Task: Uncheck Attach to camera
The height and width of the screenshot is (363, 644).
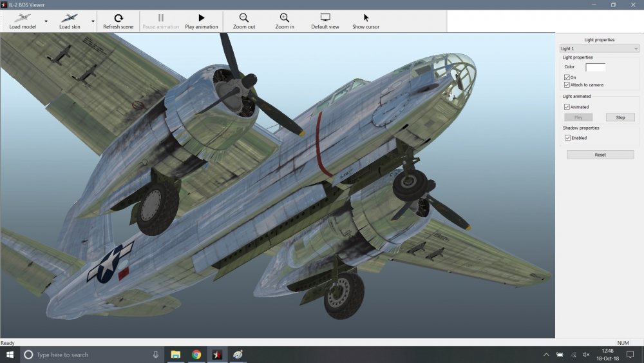Action: pyautogui.click(x=567, y=85)
